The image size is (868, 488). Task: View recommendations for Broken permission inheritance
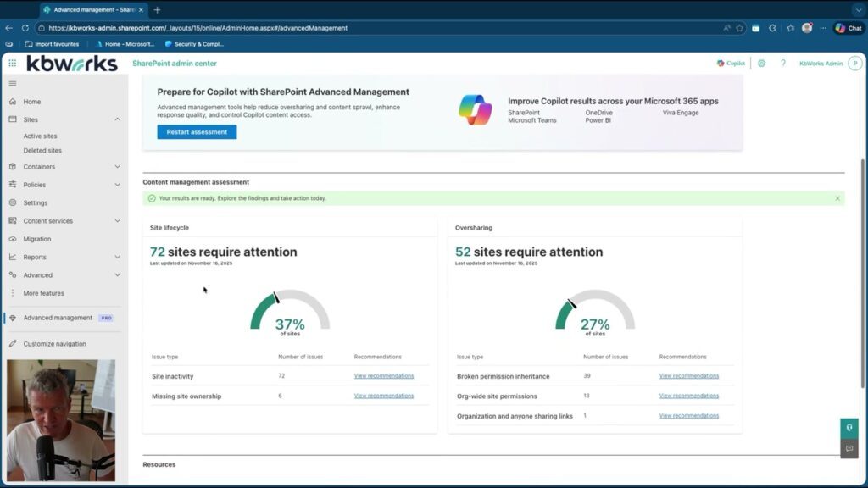pyautogui.click(x=688, y=376)
